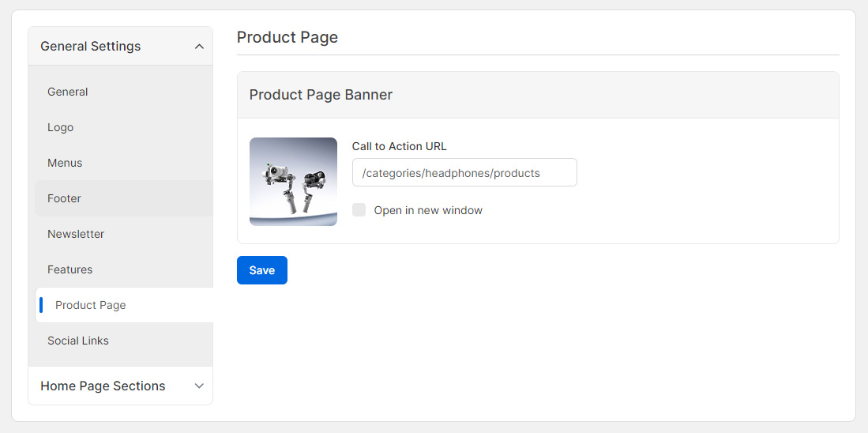Navigate to Newsletter settings
868x433 pixels.
(76, 234)
